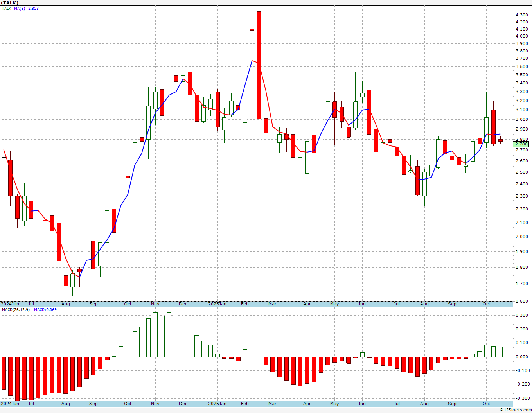The image size is (532, 413).
Task: Click the 1.800 price axis label
Action: click(x=522, y=267)
